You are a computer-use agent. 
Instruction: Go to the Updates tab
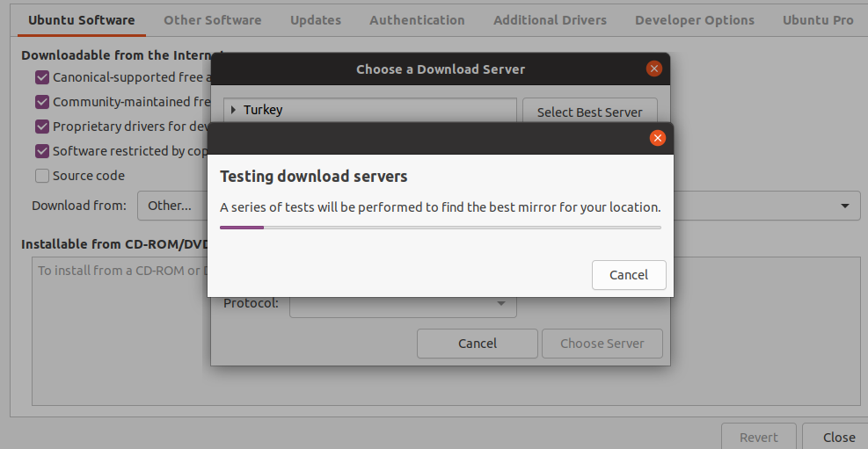coord(316,20)
